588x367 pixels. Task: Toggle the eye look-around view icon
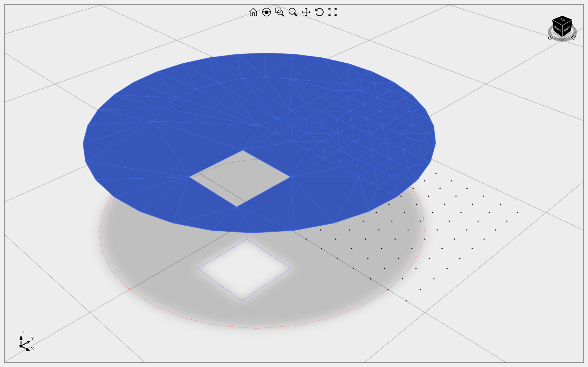[266, 12]
